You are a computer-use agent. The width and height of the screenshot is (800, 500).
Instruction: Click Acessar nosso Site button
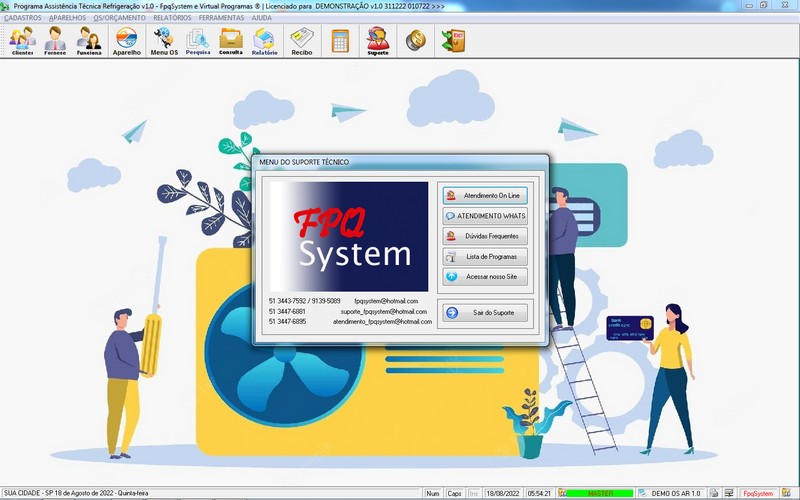pyautogui.click(x=485, y=277)
